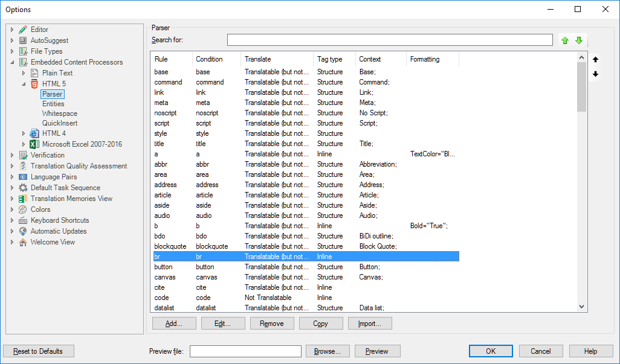Expand the Verification node
Image resolution: width=620 pixels, height=364 pixels.
[12, 155]
